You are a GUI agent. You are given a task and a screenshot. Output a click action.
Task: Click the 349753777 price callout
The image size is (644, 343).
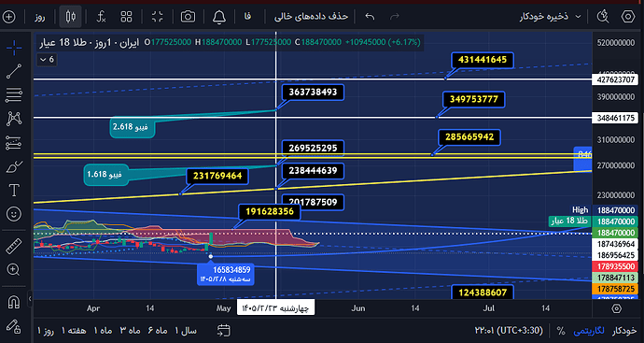(x=473, y=99)
